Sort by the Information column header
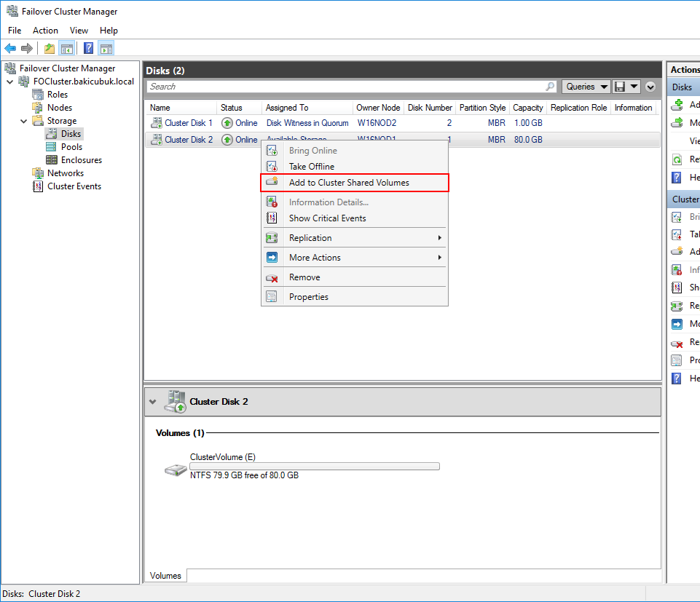The image size is (700, 602). [x=633, y=108]
